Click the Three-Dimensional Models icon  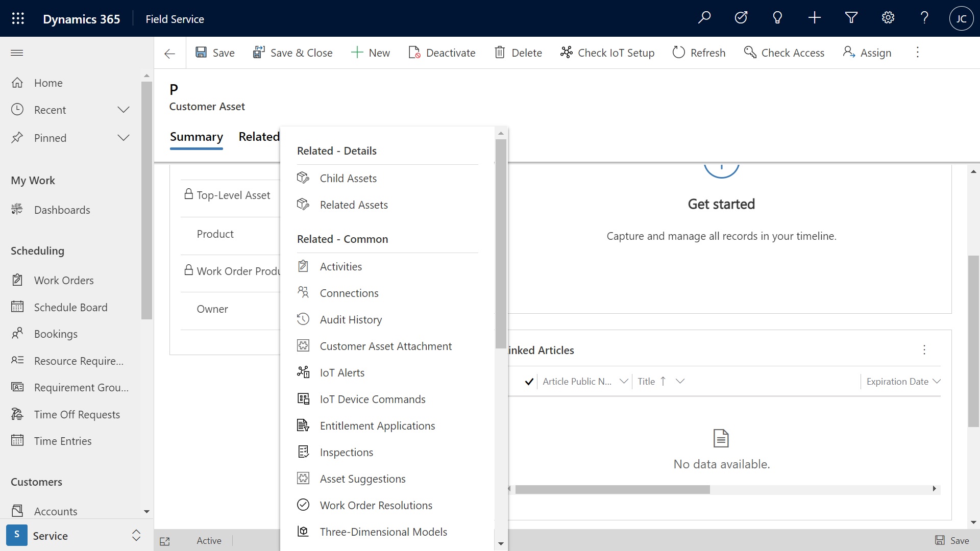[x=304, y=531]
